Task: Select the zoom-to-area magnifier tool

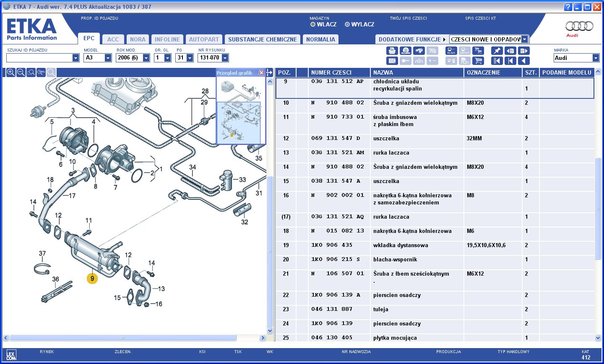Action: (x=31, y=72)
